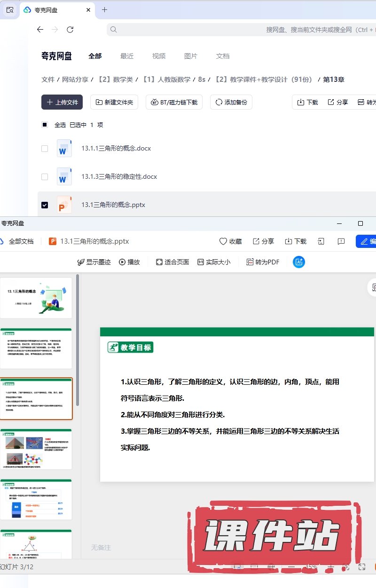Uncheck the selected 13.1三角形的概念.pptx checkbox
Screen dimensions: 376x588
pos(45,205)
